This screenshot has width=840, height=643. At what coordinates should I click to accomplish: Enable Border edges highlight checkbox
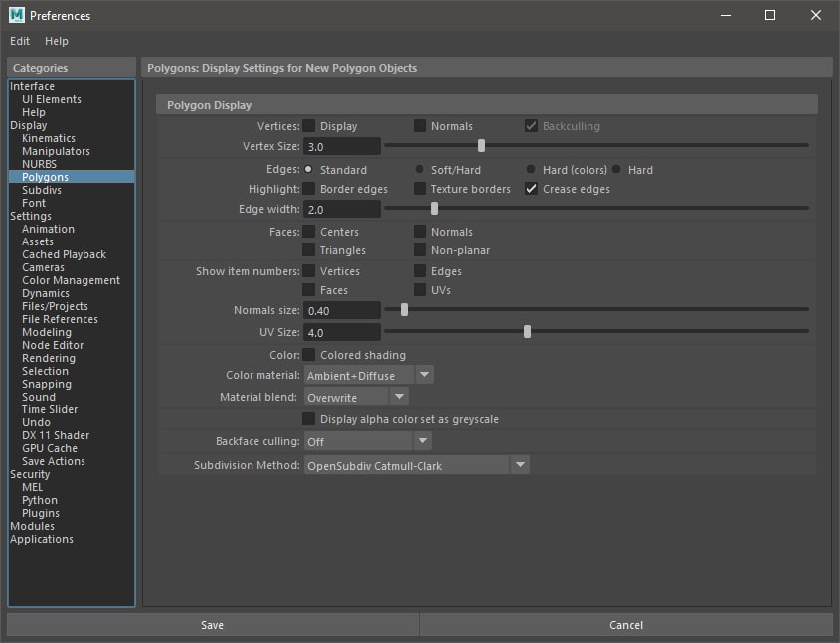point(308,189)
